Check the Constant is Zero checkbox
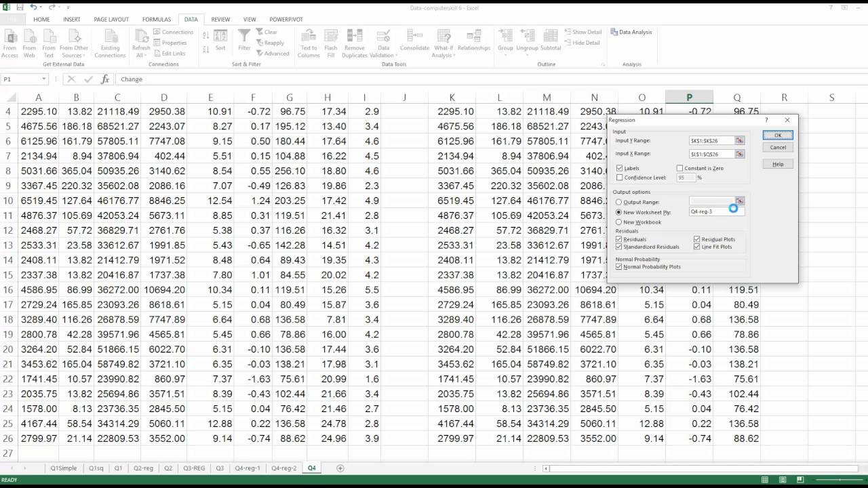 coord(680,168)
